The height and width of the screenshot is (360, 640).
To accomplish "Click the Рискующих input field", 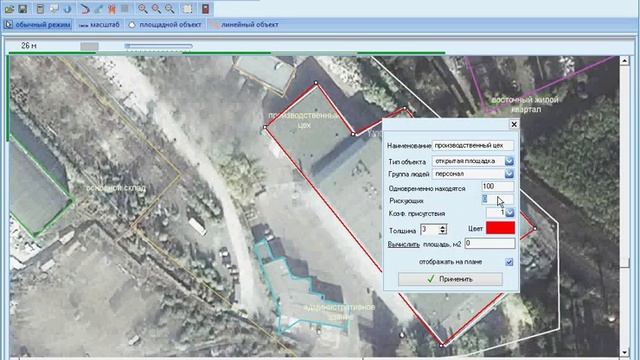I will click(x=497, y=199).
